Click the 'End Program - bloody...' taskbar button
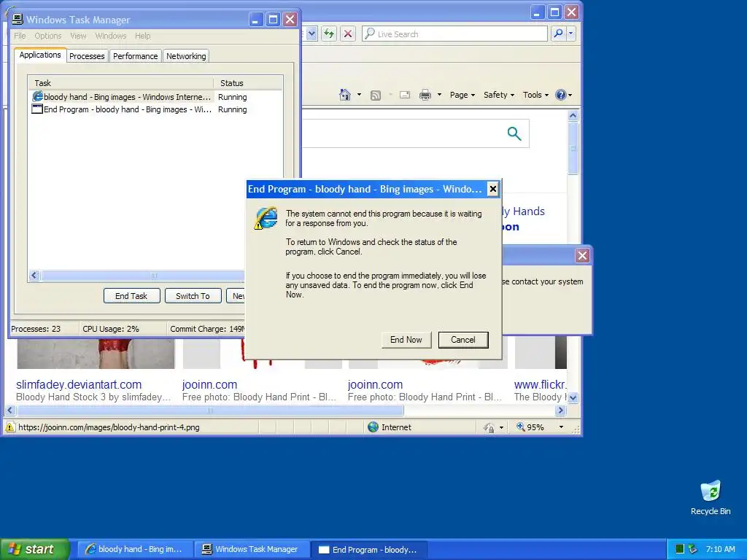 [369, 550]
